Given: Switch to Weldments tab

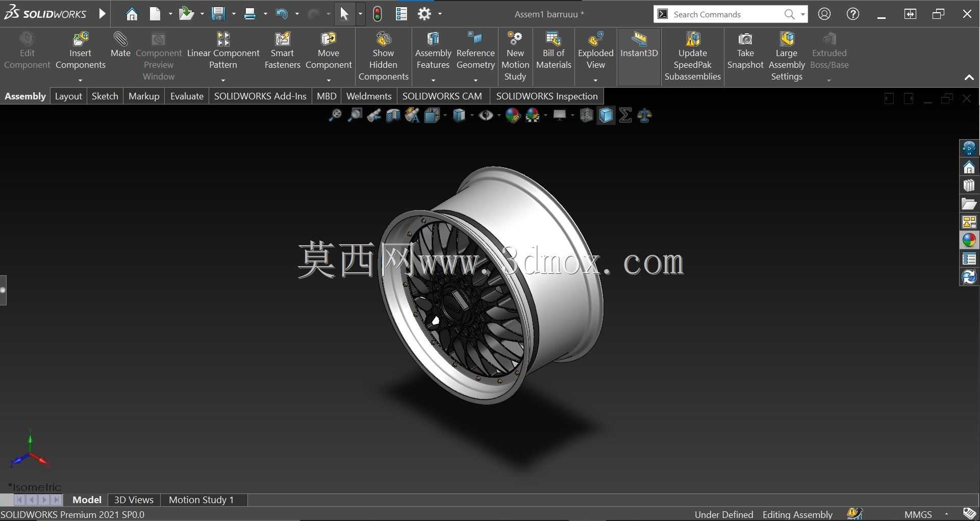Looking at the screenshot, I should click(x=369, y=96).
